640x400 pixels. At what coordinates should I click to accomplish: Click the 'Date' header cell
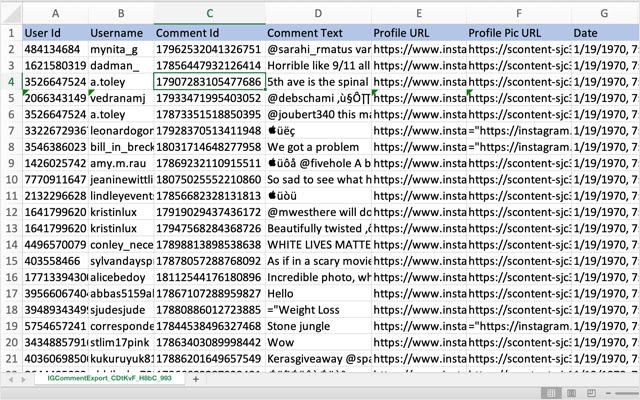pyautogui.click(x=605, y=33)
